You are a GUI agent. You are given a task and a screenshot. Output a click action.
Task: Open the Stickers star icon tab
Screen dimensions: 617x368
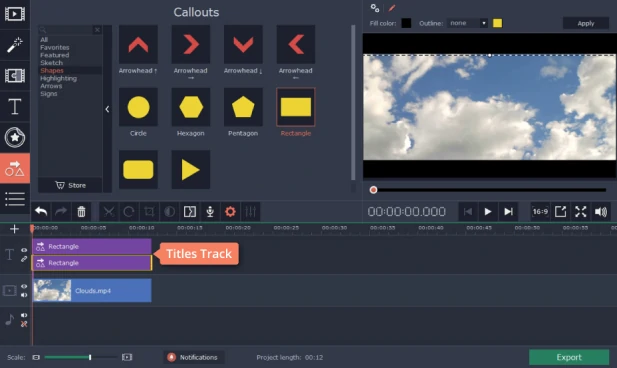[x=15, y=137]
